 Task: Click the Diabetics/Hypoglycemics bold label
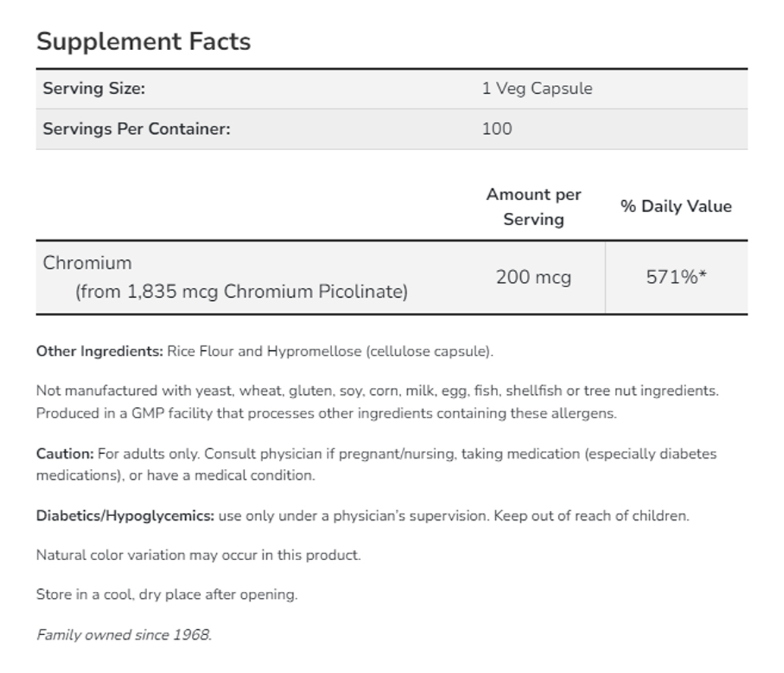pos(125,516)
